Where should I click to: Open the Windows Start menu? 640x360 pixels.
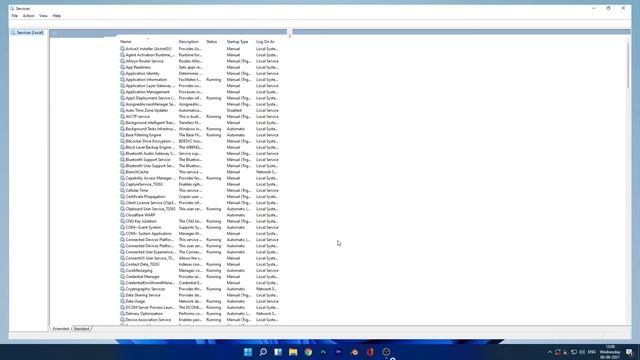(248, 352)
